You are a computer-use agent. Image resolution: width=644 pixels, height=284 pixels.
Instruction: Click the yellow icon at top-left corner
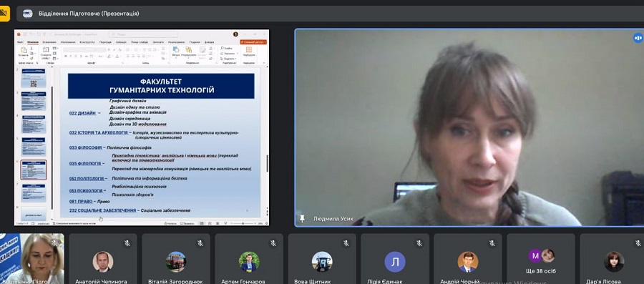click(4, 14)
